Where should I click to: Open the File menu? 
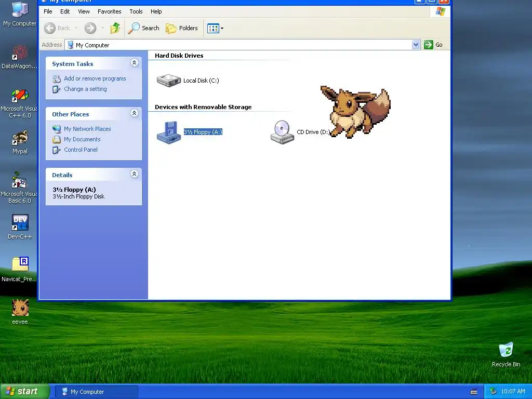[48, 11]
